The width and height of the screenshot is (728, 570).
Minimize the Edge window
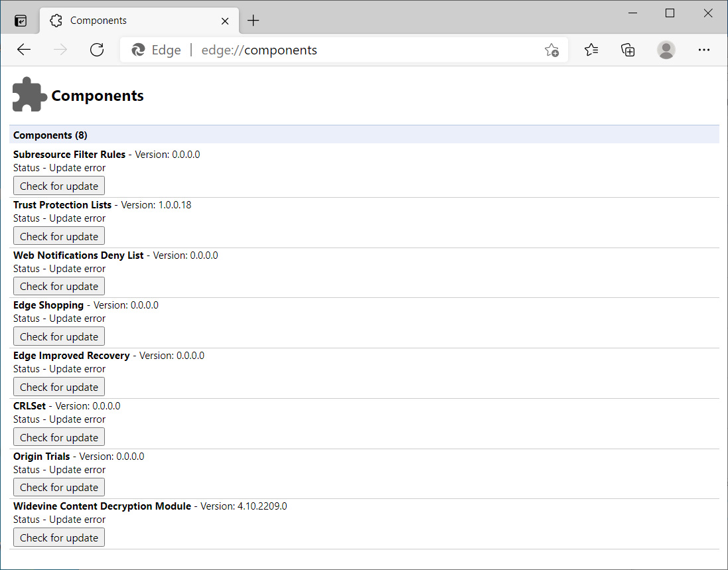coord(632,13)
